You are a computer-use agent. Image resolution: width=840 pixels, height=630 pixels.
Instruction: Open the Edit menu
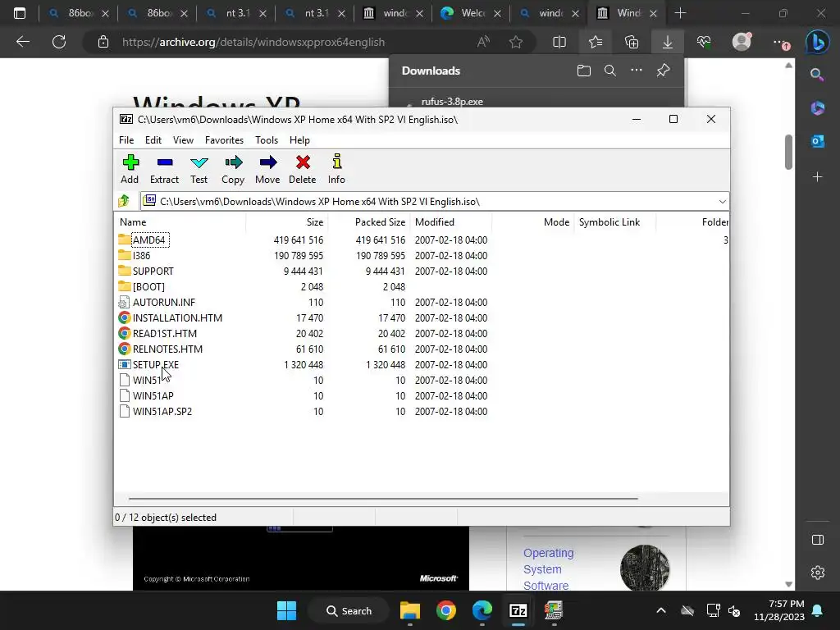(x=153, y=139)
